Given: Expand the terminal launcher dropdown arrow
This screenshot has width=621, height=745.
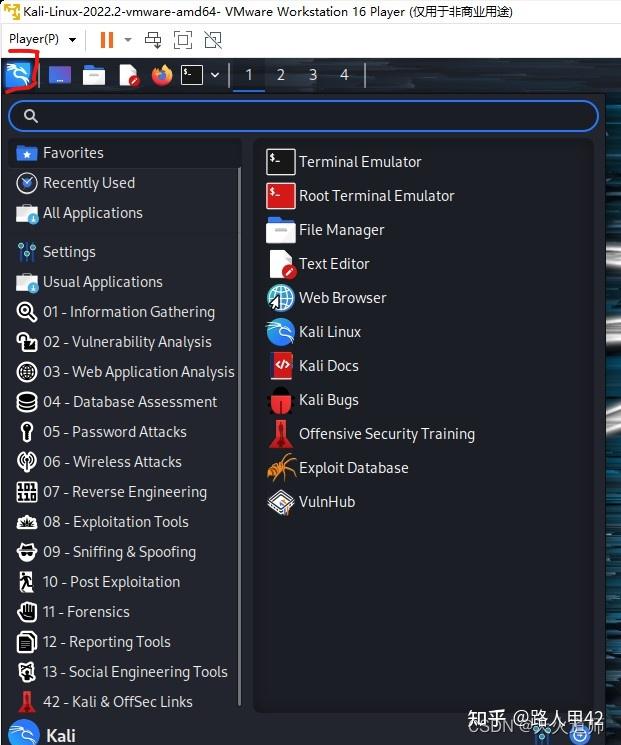Looking at the screenshot, I should click(x=215, y=75).
